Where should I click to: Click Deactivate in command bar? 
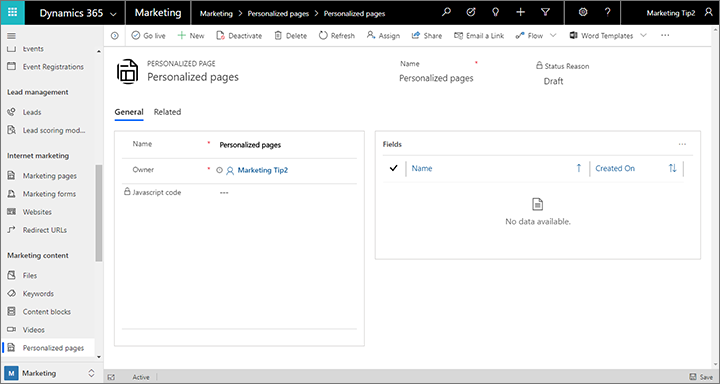point(239,35)
